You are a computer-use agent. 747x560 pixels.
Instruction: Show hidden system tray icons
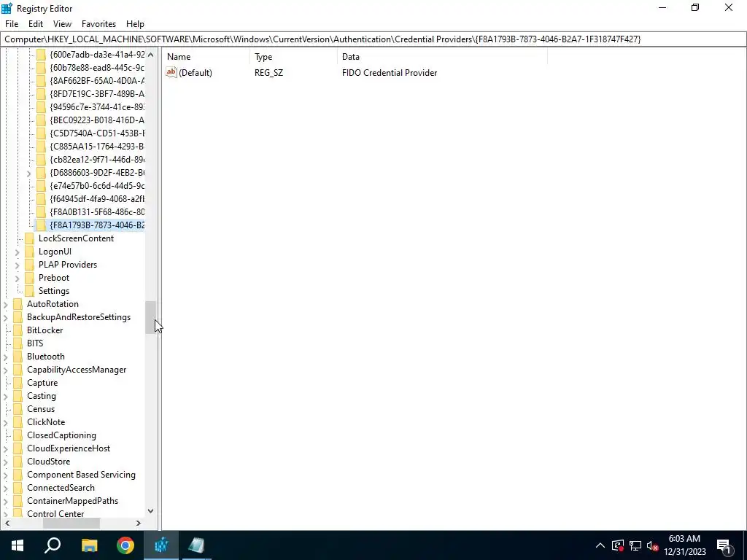click(x=600, y=545)
